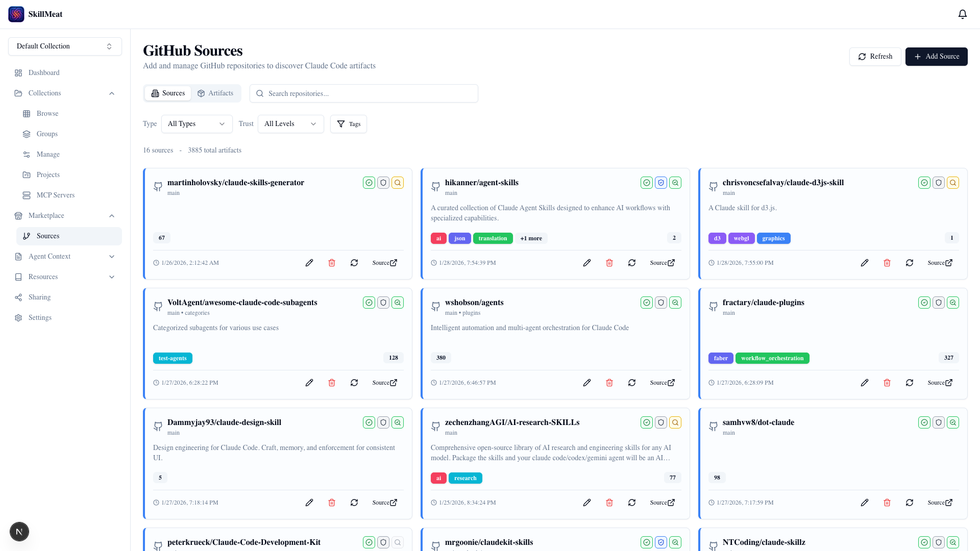Screen dimensions: 980x551
Task: Open Settings in the sidebar
Action: tap(65, 318)
